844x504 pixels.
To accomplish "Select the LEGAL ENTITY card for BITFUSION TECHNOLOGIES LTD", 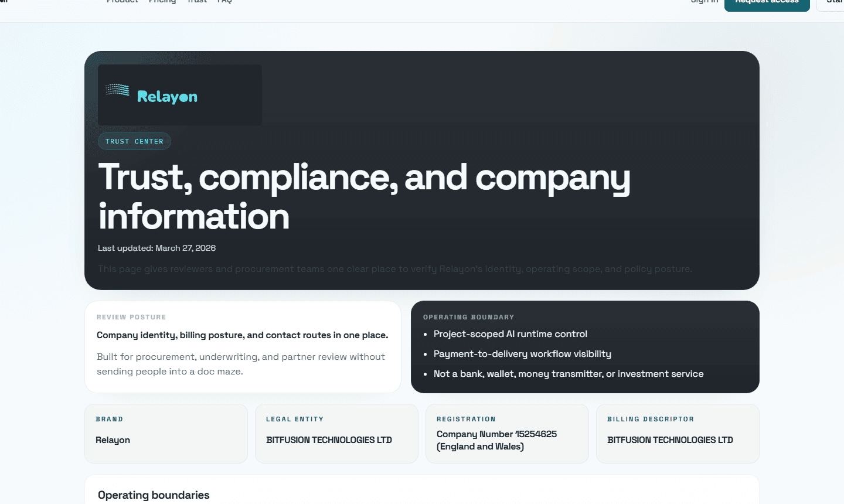I will 336,434.
